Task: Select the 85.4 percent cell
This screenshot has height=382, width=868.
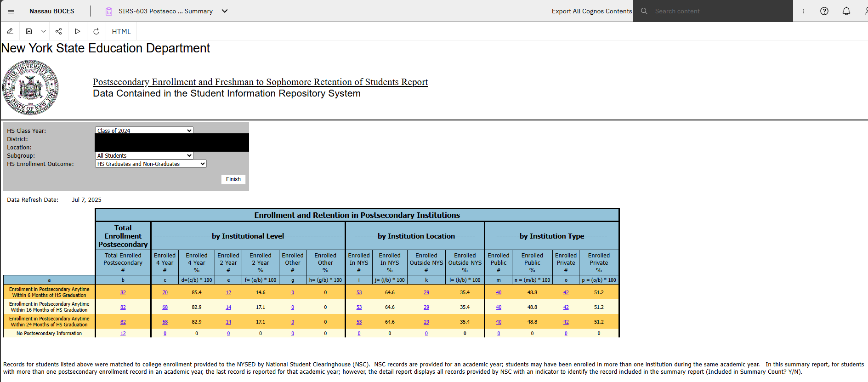Action: 197,292
